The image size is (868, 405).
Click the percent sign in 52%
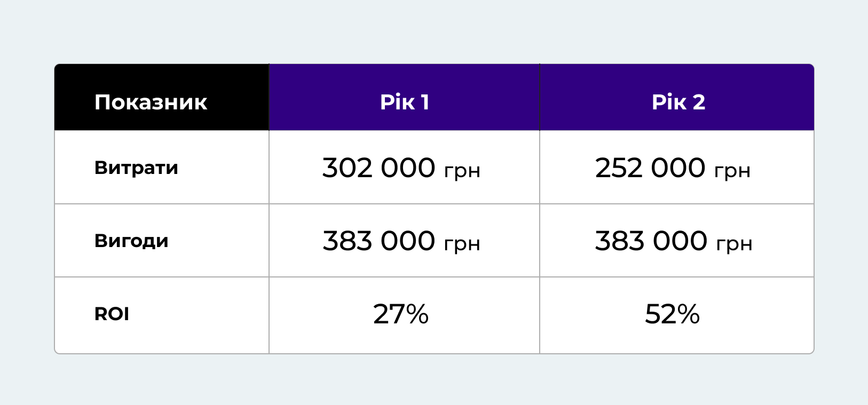coord(687,314)
